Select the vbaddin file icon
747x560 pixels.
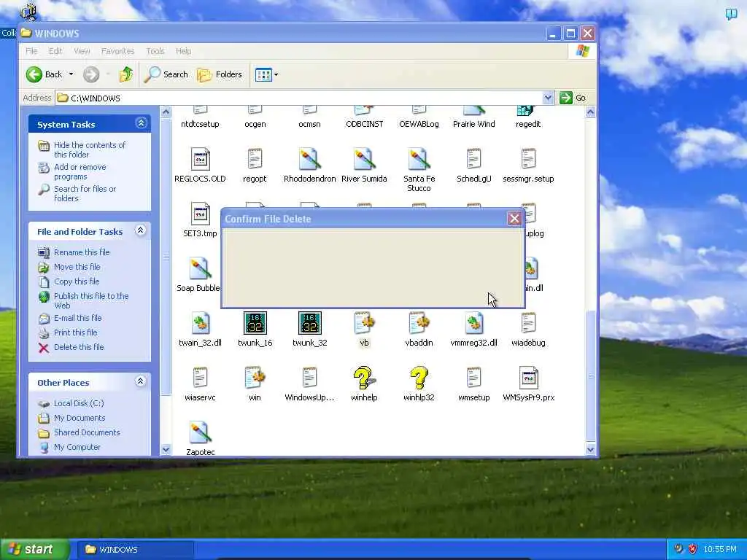click(419, 323)
